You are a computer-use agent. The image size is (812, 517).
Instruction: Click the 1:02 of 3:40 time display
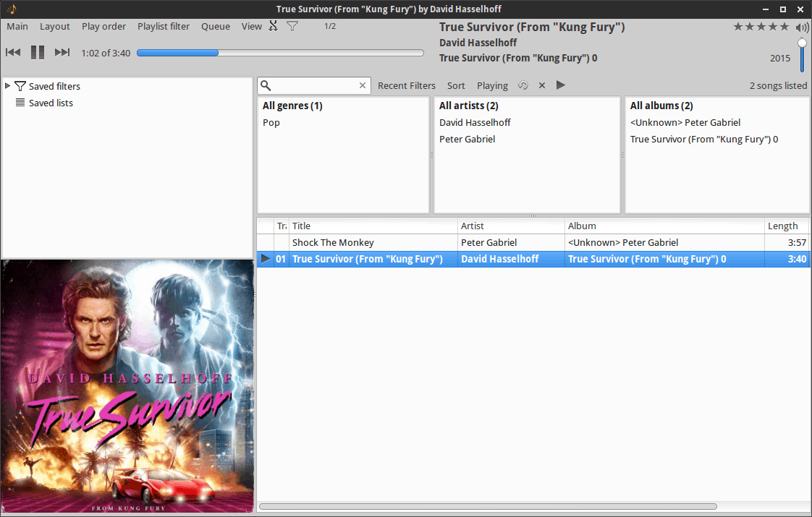pos(106,53)
